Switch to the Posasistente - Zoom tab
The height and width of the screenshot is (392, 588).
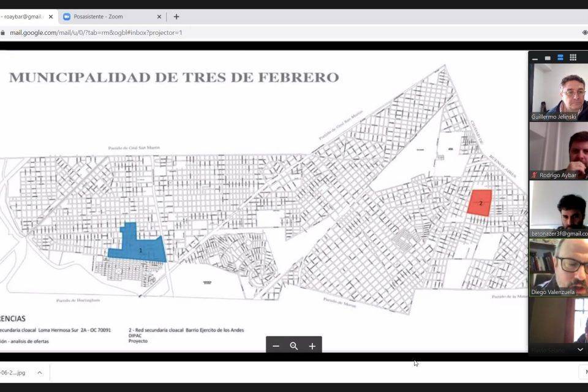111,17
